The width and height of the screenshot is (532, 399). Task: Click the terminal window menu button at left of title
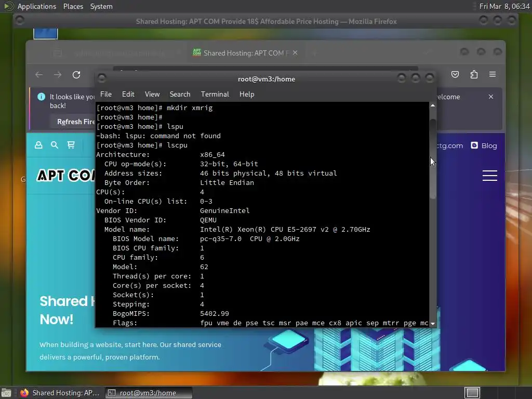point(102,78)
